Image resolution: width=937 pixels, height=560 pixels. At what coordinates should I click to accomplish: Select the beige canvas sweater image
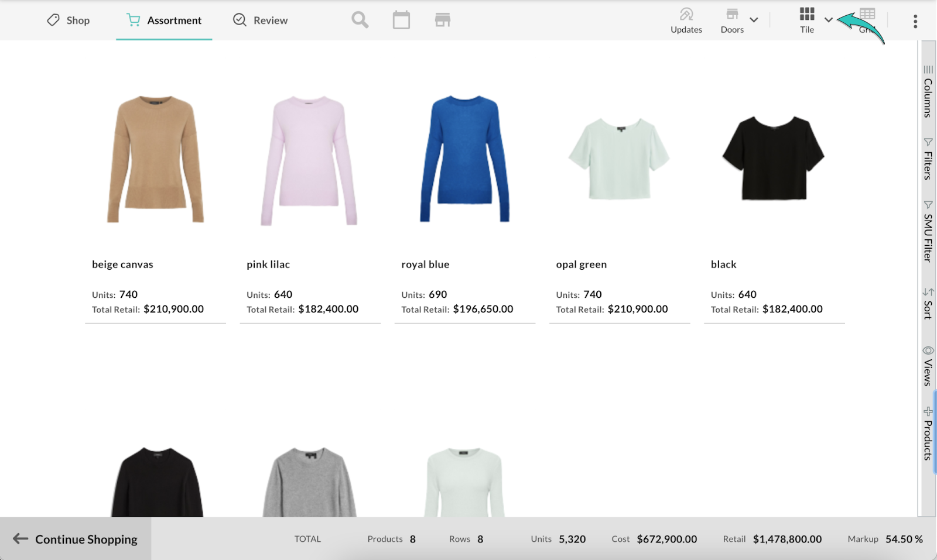click(155, 159)
